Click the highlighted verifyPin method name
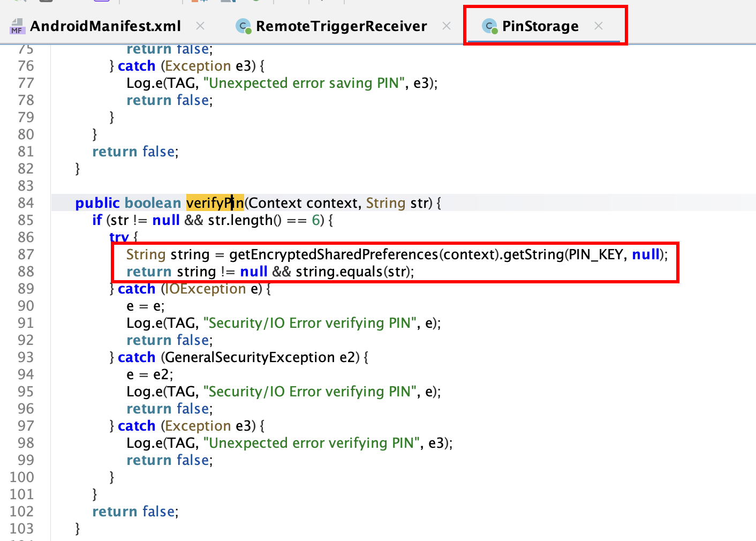This screenshot has width=756, height=541. tap(215, 203)
